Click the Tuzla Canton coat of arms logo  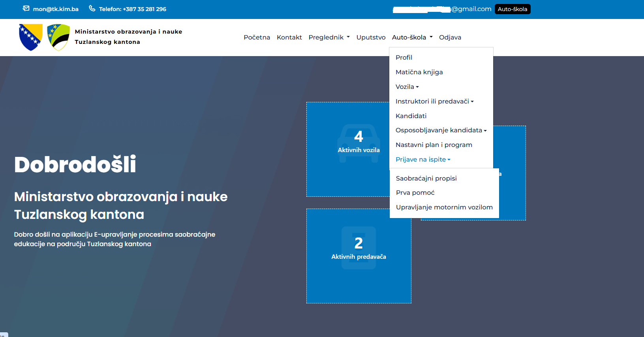coord(58,37)
